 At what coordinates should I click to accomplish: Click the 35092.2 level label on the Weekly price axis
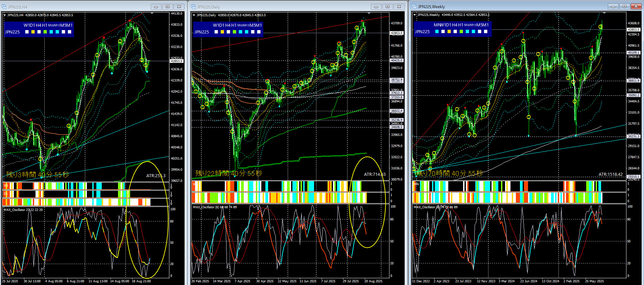[634, 95]
